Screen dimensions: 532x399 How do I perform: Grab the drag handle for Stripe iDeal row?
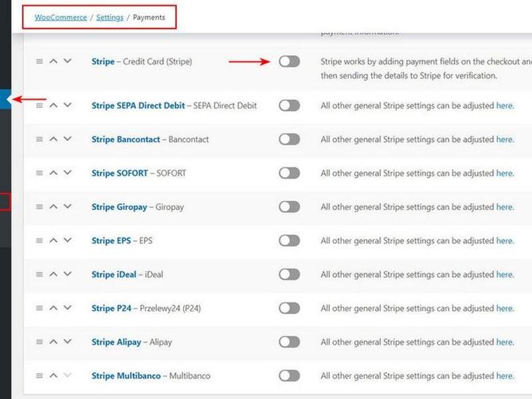pos(39,274)
